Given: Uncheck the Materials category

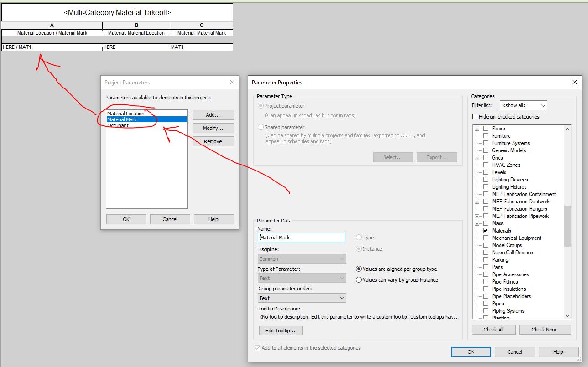Looking at the screenshot, I should pos(485,231).
